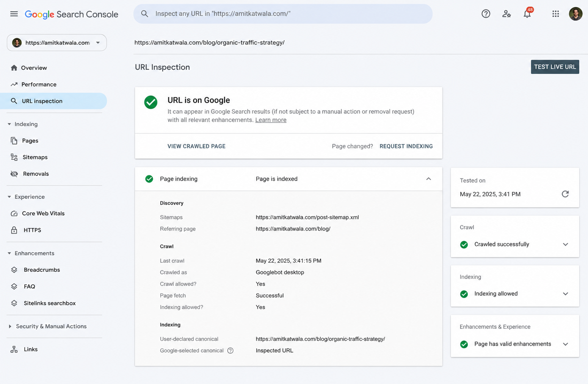Click the Performance trend icon
This screenshot has width=588, height=384.
click(x=14, y=84)
